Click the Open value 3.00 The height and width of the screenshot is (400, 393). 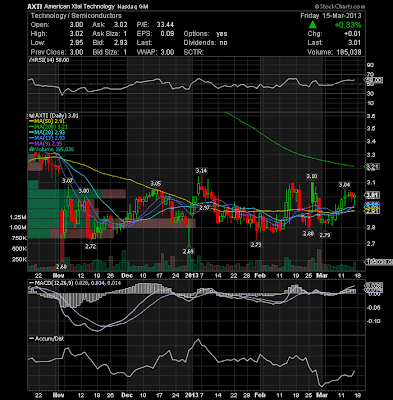pos(76,25)
